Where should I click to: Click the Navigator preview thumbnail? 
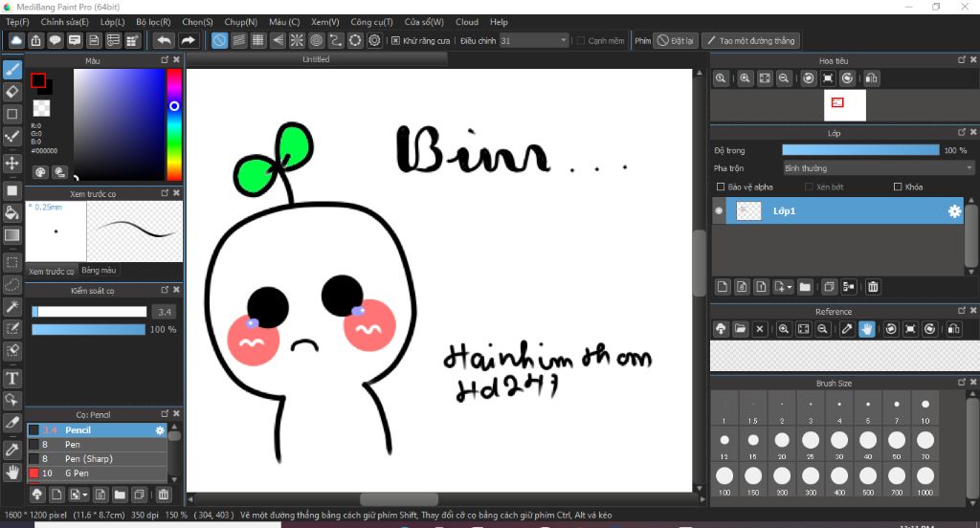coord(845,105)
